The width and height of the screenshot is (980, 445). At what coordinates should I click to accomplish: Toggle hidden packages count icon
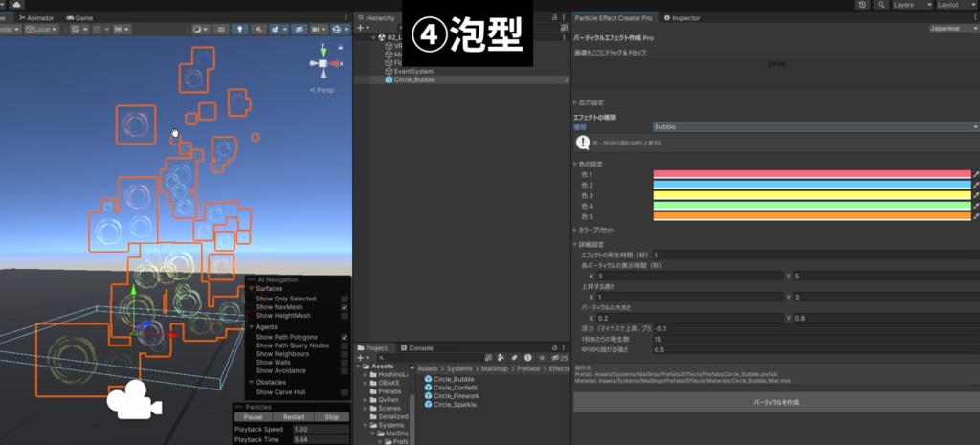pyautogui.click(x=559, y=358)
